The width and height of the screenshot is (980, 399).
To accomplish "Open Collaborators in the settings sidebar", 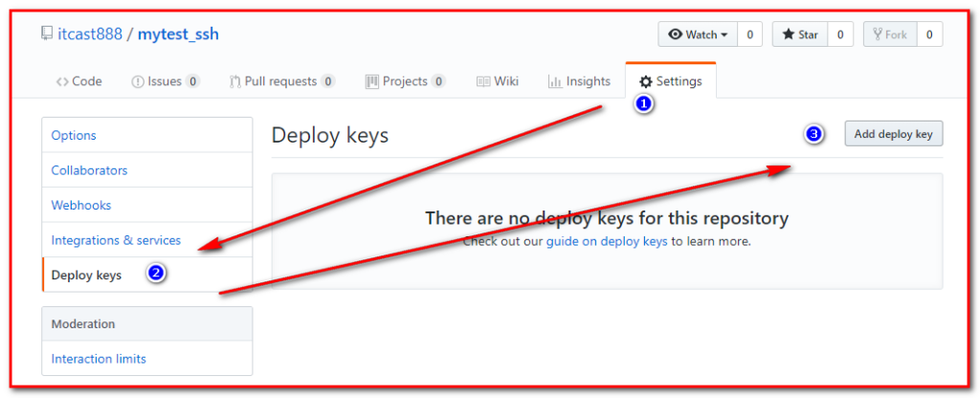I will click(146, 170).
